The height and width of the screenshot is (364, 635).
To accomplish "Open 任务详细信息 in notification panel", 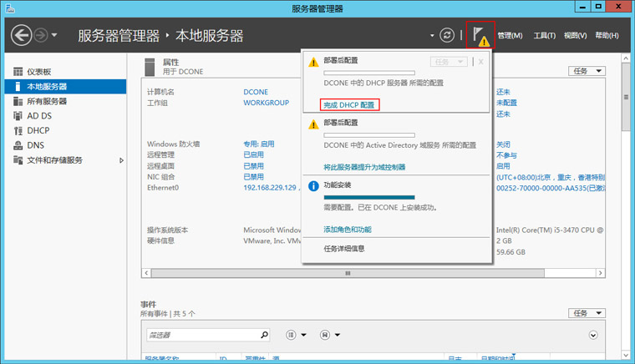I will click(344, 249).
